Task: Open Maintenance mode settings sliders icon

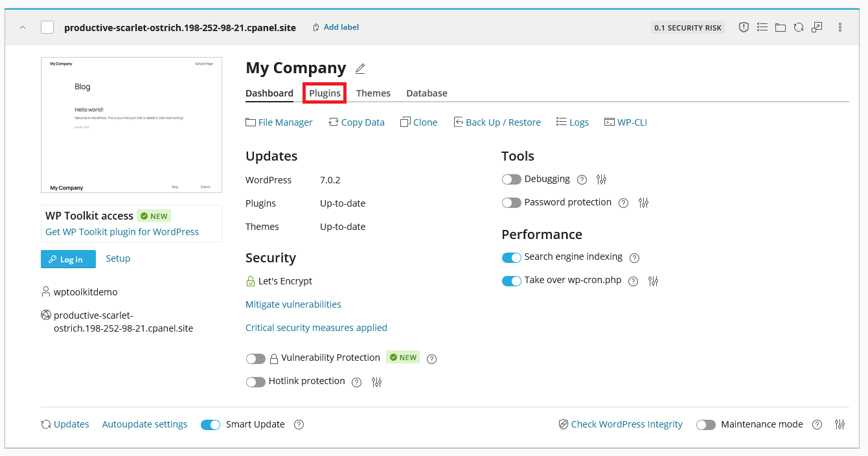Action: [840, 424]
